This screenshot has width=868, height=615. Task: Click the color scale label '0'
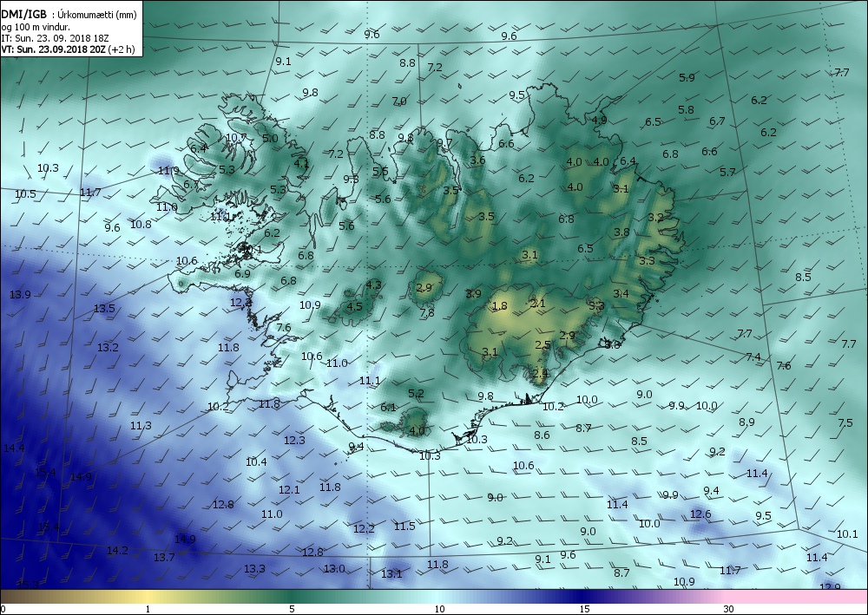[x=3, y=609]
